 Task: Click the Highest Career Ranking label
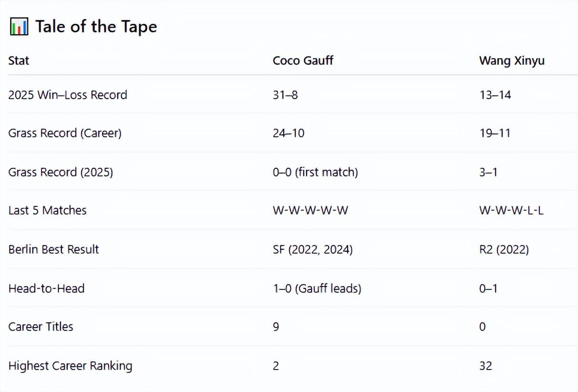(70, 366)
